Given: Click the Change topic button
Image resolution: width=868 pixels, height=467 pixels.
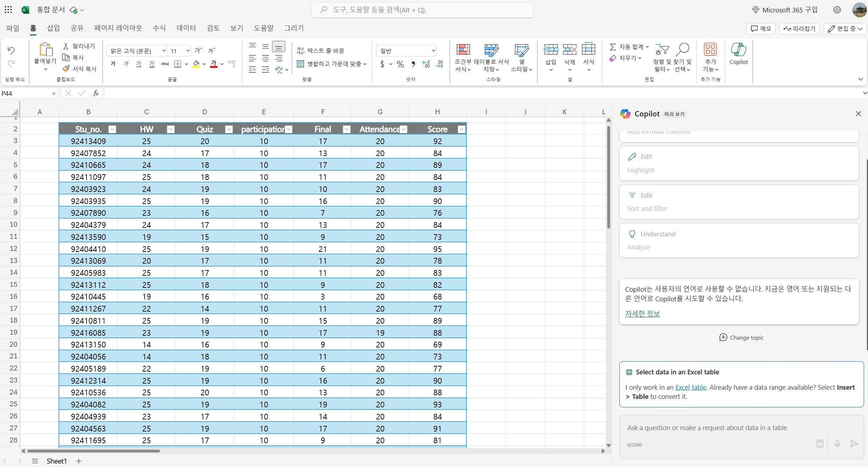Looking at the screenshot, I should click(741, 337).
